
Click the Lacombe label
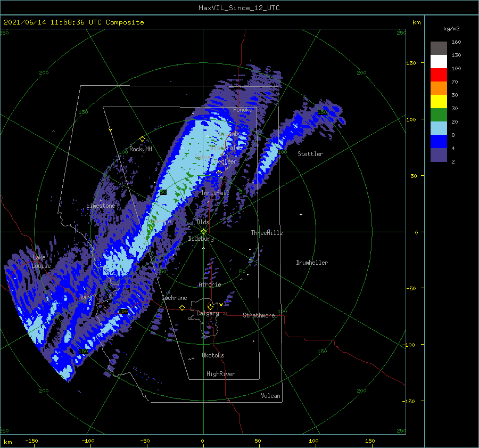coord(230,134)
